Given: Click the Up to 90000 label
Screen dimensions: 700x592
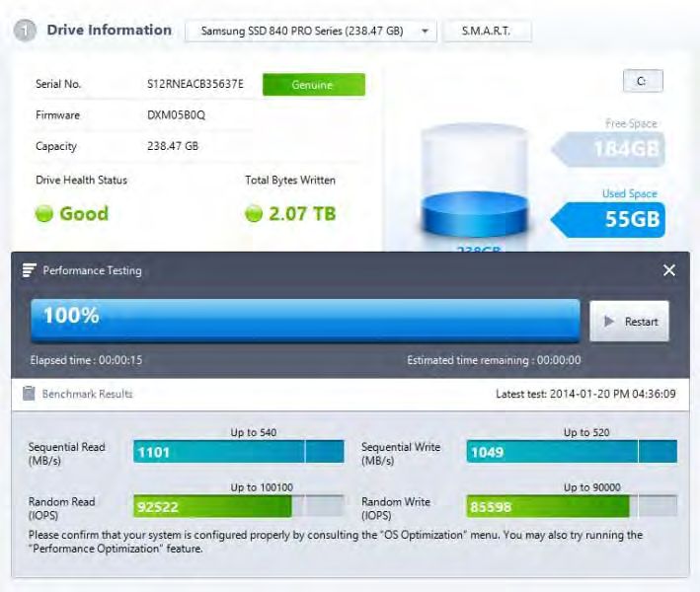Looking at the screenshot, I should (592, 487).
